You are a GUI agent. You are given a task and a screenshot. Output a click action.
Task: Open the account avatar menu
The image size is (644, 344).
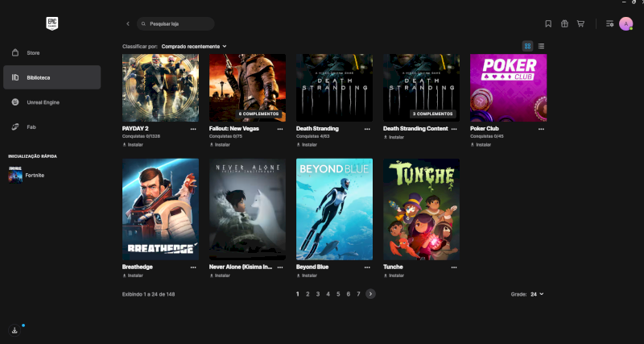coord(626,24)
